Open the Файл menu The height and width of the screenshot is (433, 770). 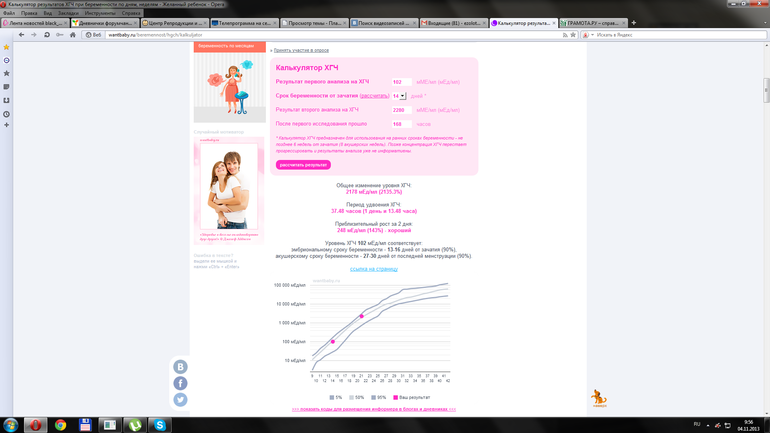click(9, 13)
